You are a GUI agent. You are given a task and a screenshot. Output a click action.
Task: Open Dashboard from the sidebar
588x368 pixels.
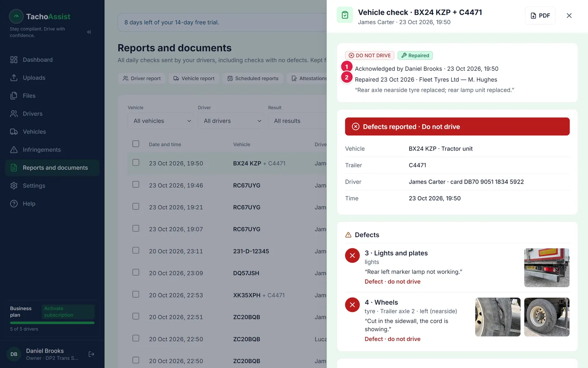(x=52, y=60)
